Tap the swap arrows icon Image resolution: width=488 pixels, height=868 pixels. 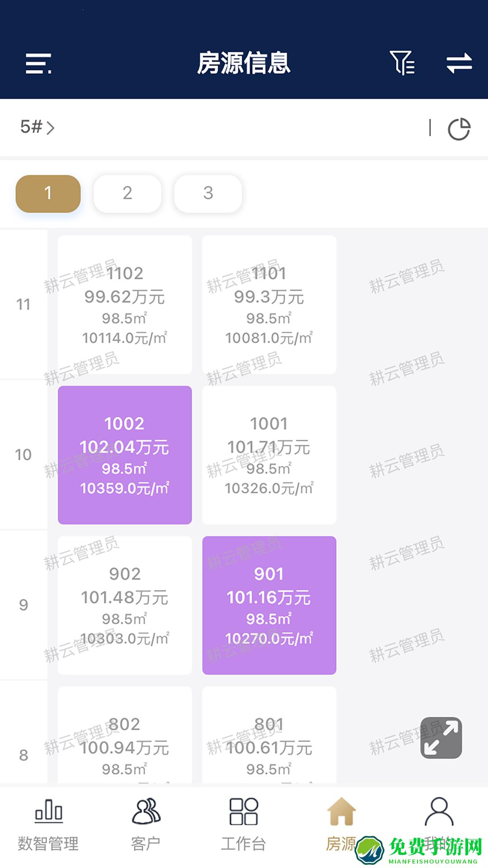459,63
